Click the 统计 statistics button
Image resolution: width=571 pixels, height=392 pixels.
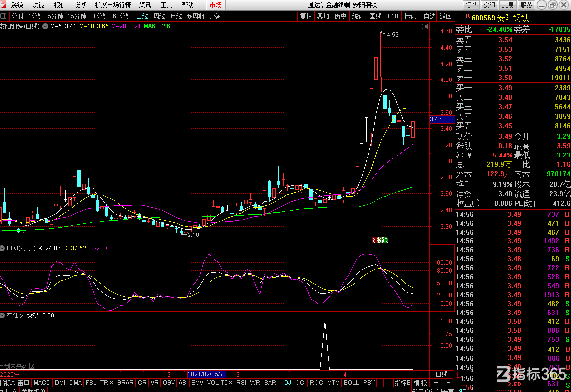tap(358, 16)
